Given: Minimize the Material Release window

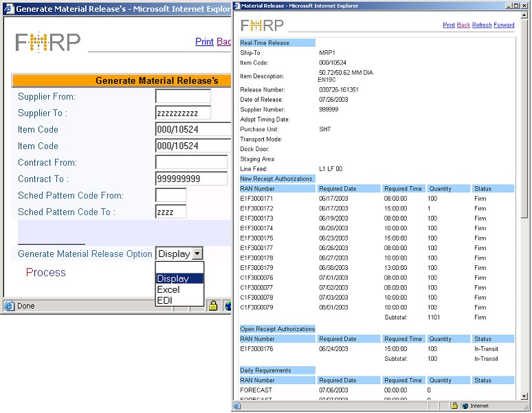Looking at the screenshot, I should [x=509, y=5].
